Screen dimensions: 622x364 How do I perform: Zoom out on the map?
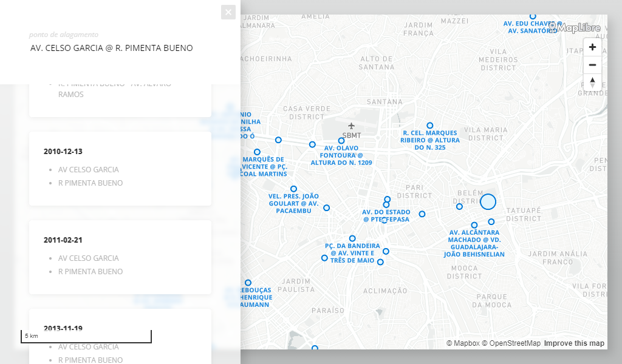592,64
